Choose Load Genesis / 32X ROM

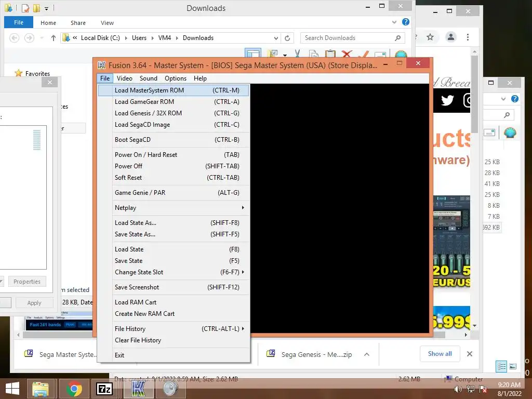coord(174,113)
